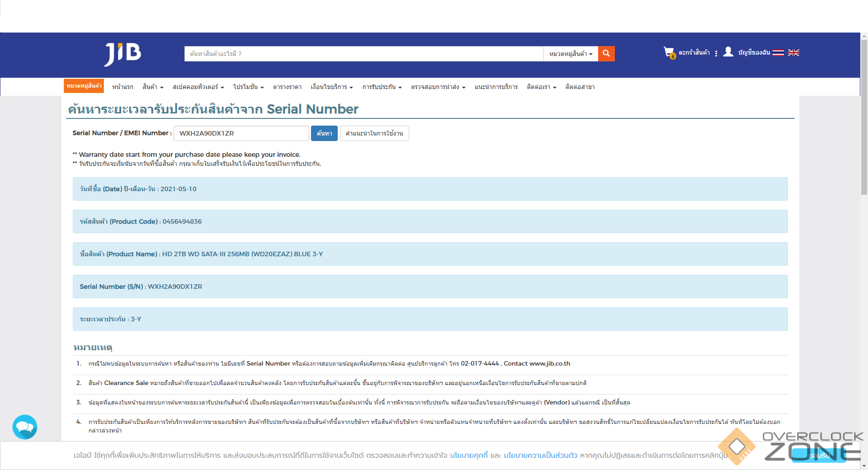868x470 pixels.
Task: Click the orange หมวดหมู่สินค้า nav button
Action: click(84, 86)
